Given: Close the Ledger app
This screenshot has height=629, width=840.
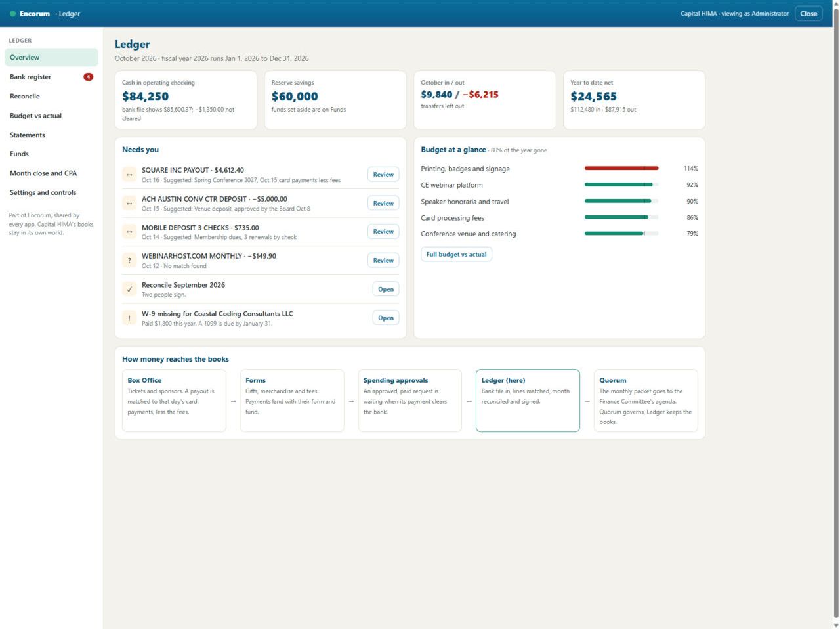Looking at the screenshot, I should coord(808,14).
